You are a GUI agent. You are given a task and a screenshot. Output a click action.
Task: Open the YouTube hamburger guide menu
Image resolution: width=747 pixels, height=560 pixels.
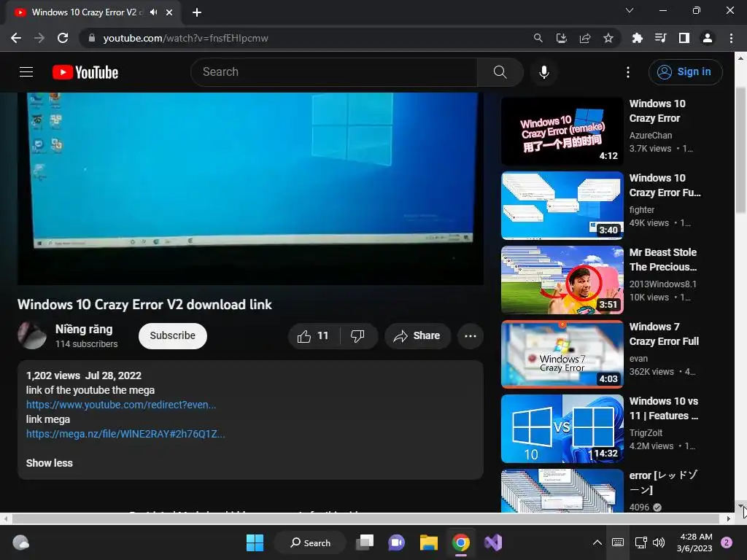[26, 72]
